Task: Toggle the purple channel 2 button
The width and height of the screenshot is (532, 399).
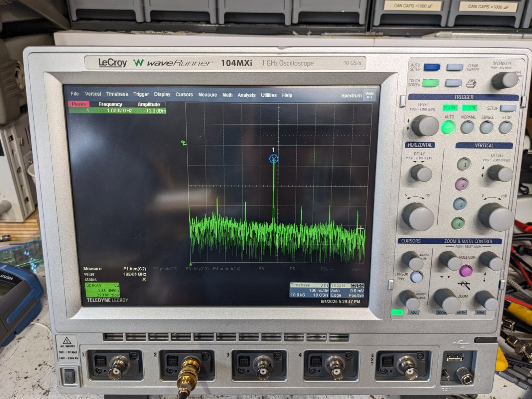Action: pos(462,185)
